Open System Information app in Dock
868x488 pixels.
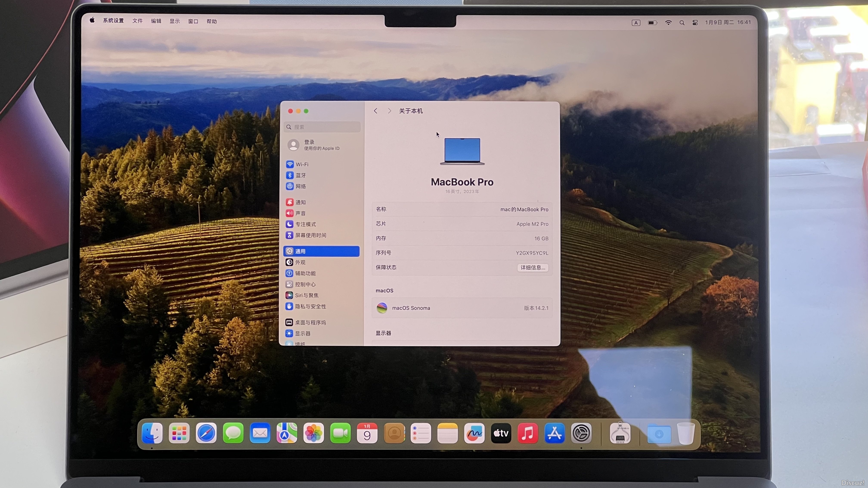tap(620, 433)
